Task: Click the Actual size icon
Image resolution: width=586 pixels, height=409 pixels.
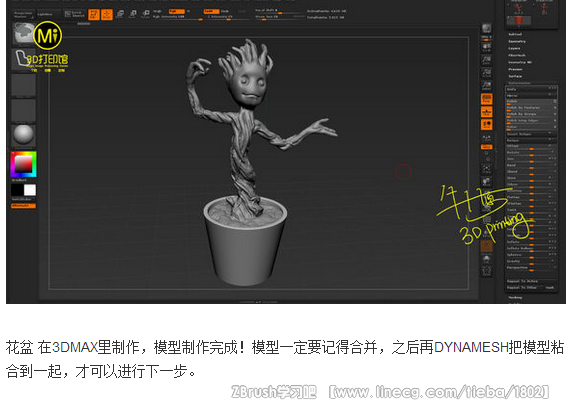Action: coord(486,73)
